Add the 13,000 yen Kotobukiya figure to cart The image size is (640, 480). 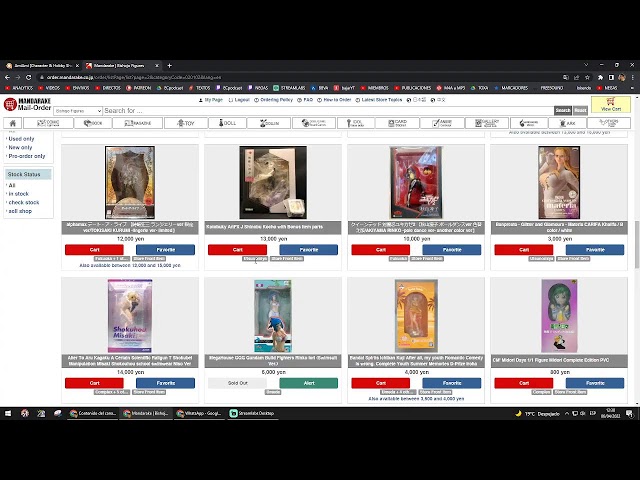238,250
